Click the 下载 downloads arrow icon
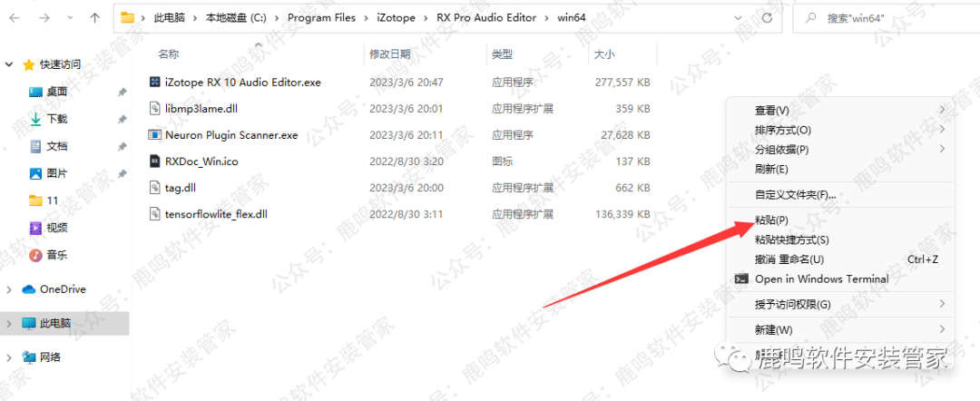980x401 pixels. (x=35, y=118)
